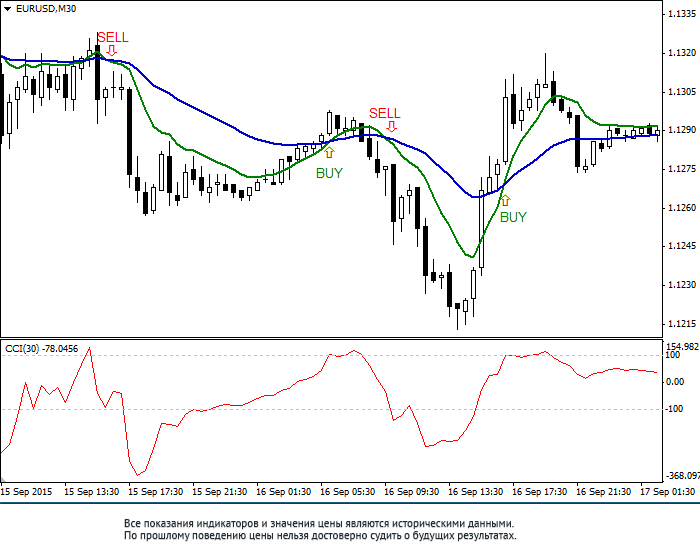
Task: Select the first green BUY label
Action: (329, 173)
